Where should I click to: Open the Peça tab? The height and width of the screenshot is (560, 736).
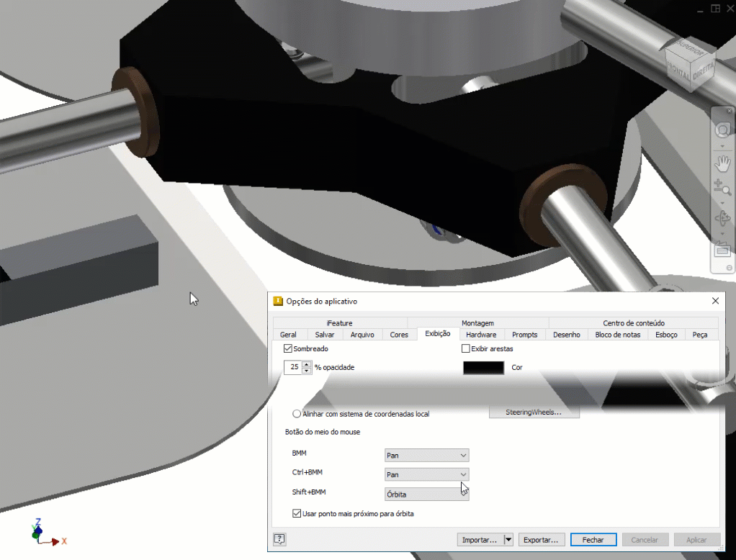(700, 335)
